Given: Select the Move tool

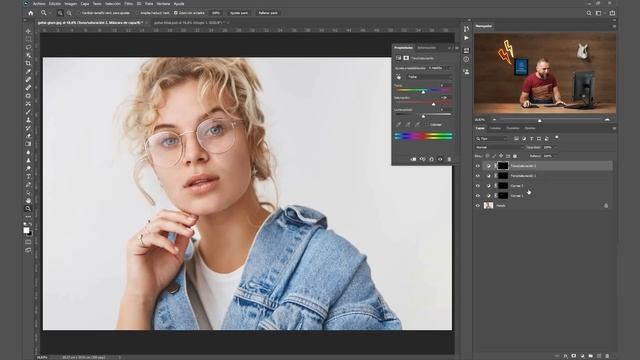Looking at the screenshot, I should [x=28, y=31].
